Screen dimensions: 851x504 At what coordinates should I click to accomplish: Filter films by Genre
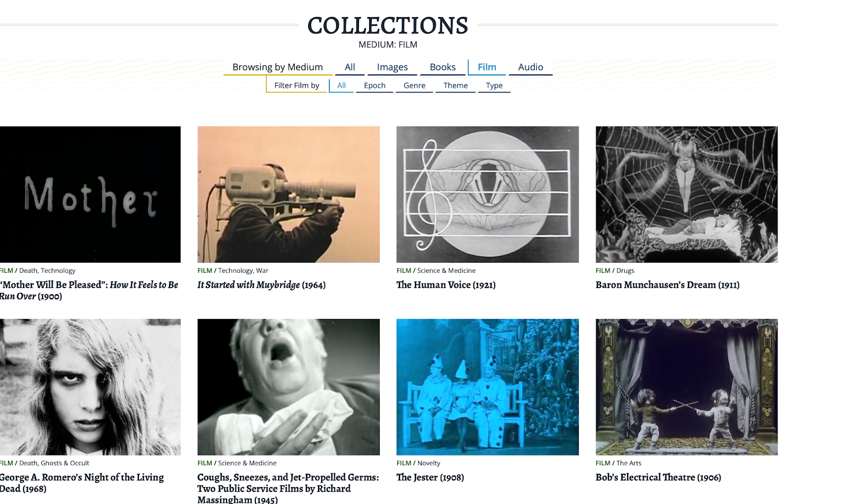(414, 85)
